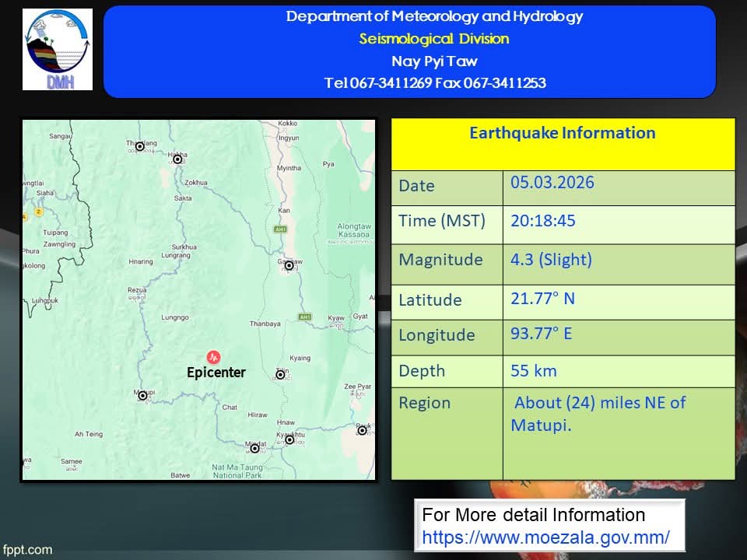Viewport: 747px width, 560px height.
Task: Click the Thantlang town marker
Action: pos(140,145)
